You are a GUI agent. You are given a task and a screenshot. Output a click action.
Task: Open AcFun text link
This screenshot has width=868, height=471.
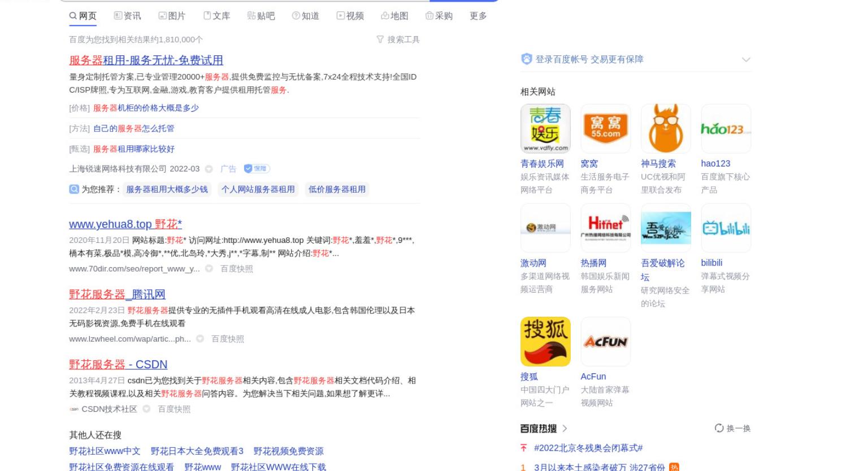click(593, 376)
